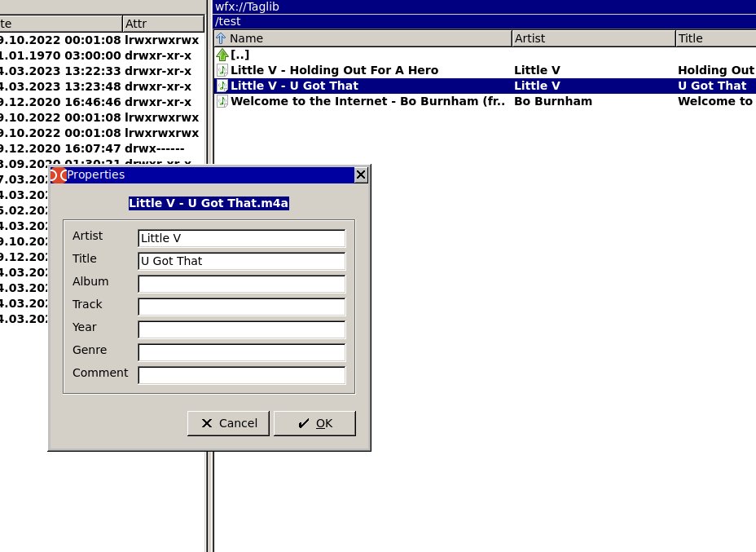Click the Title field containing U Got That
The image size is (756, 552).
242,261
